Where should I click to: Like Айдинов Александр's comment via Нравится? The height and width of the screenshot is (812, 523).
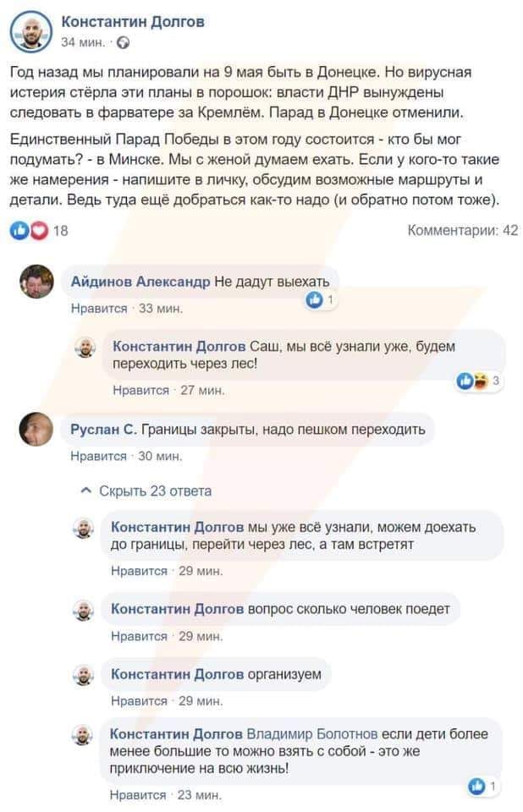(99, 309)
